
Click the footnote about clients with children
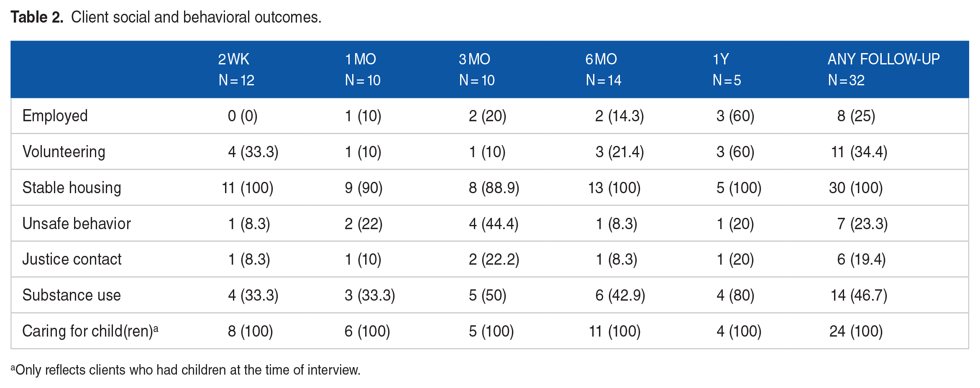click(x=185, y=370)
